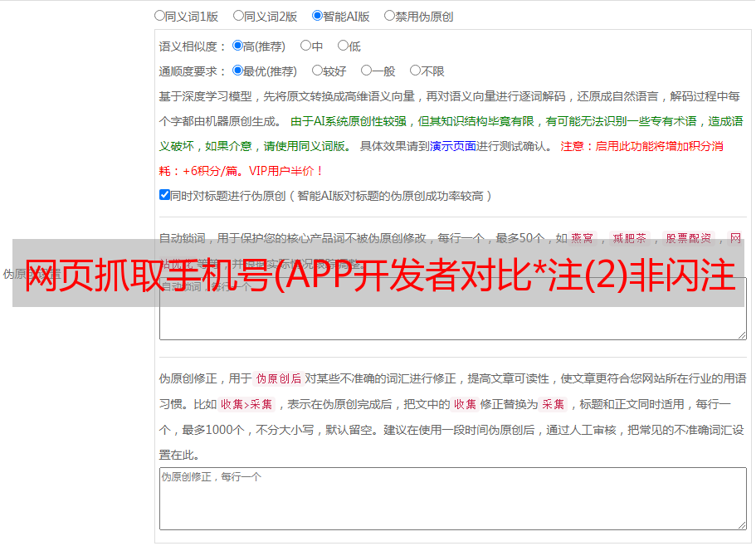Click the 伪原创后 highlighted term
Viewport: 756px width, 546px height.
point(278,378)
